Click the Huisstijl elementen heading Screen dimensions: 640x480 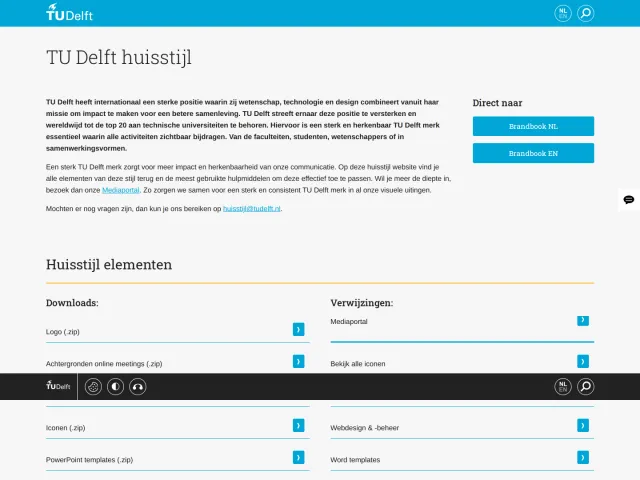[109, 264]
